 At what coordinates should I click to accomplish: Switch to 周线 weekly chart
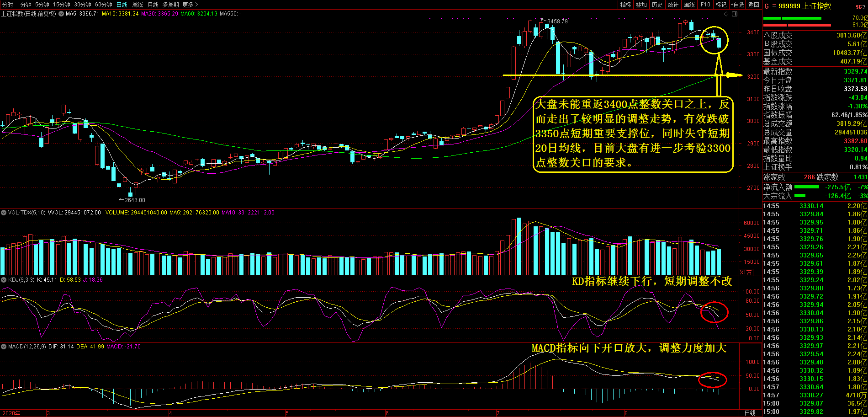click(x=138, y=5)
